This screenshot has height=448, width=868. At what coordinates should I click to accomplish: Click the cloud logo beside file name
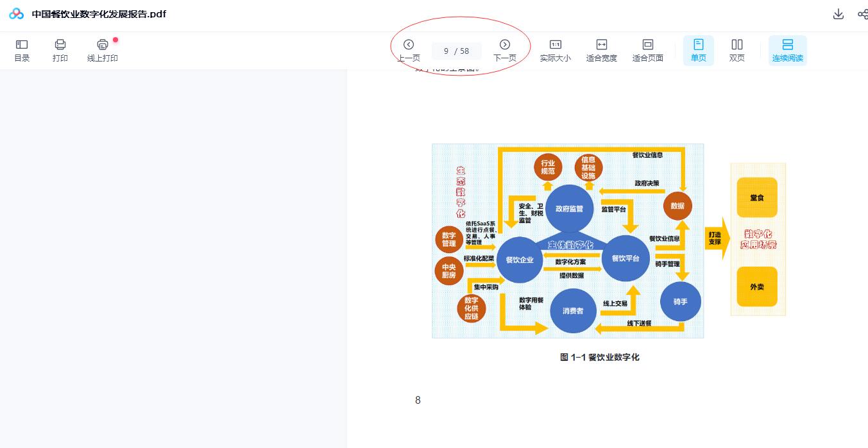(16, 14)
